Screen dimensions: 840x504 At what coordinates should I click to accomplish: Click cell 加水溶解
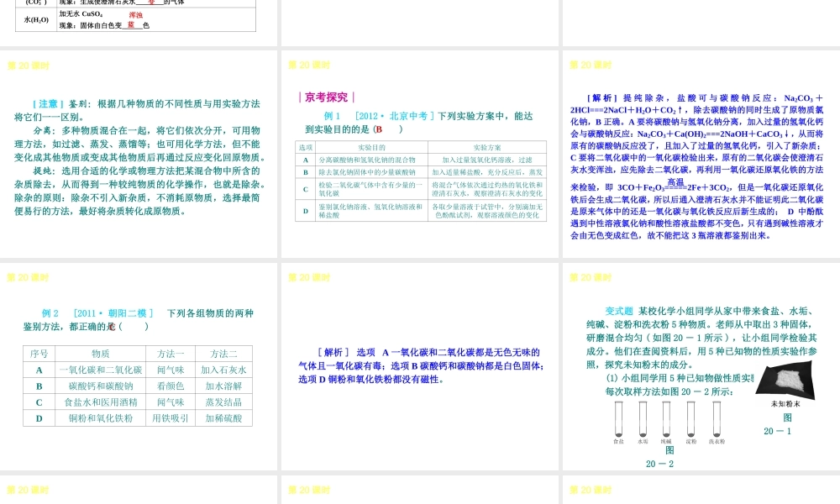pyautogui.click(x=223, y=386)
